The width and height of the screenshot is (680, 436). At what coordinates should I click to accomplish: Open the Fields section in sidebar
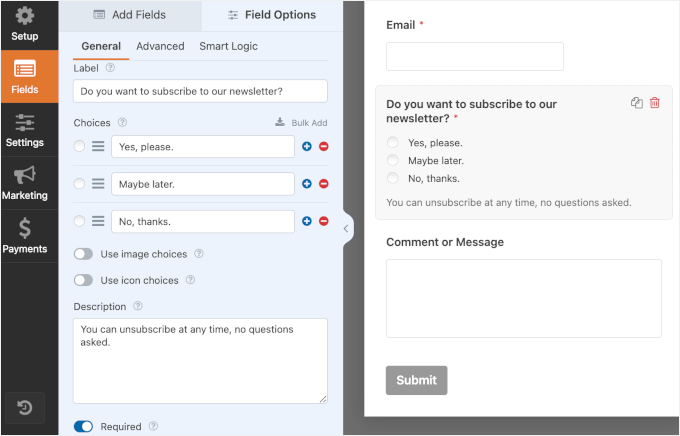pos(29,76)
